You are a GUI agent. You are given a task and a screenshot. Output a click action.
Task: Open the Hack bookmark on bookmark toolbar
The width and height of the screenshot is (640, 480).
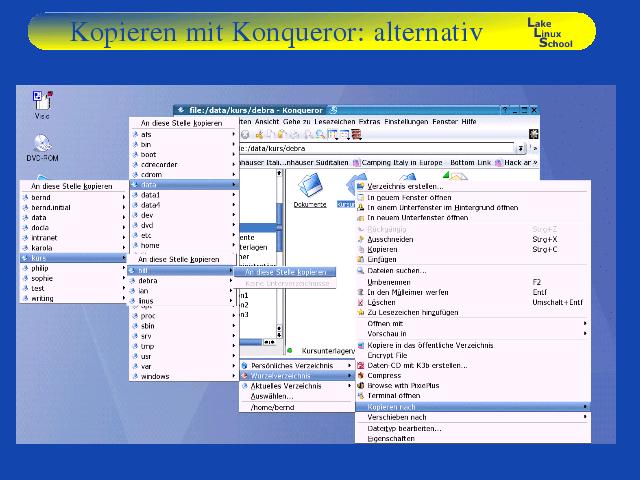(513, 162)
